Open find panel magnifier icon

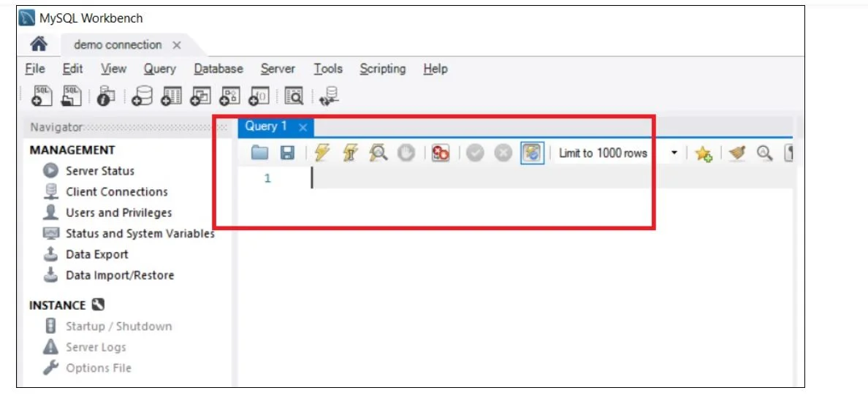(765, 153)
